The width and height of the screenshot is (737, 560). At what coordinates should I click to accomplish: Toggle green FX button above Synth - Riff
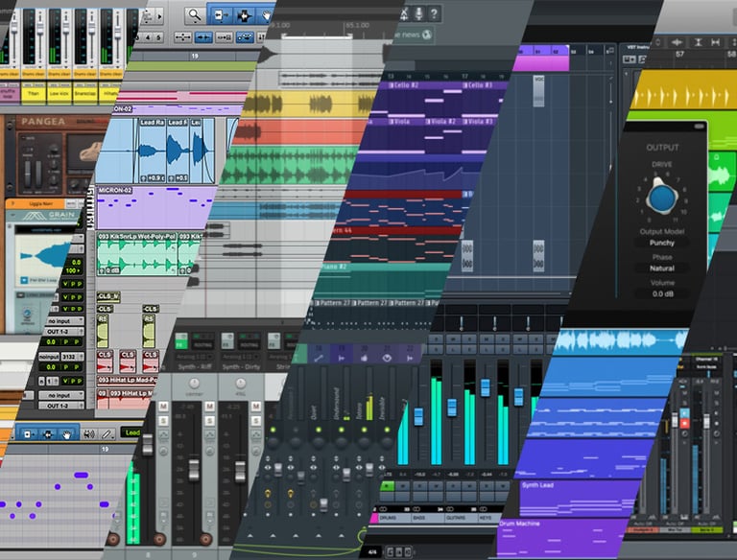(181, 340)
